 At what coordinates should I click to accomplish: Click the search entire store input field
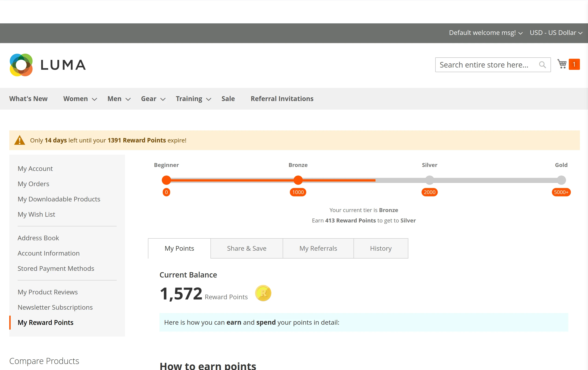point(486,65)
